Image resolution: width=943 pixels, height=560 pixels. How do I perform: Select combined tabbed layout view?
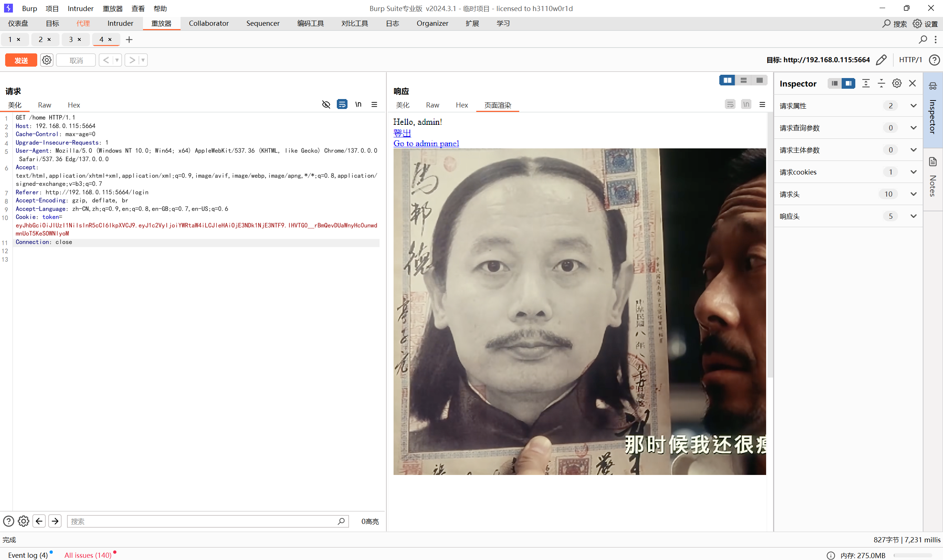tap(759, 80)
